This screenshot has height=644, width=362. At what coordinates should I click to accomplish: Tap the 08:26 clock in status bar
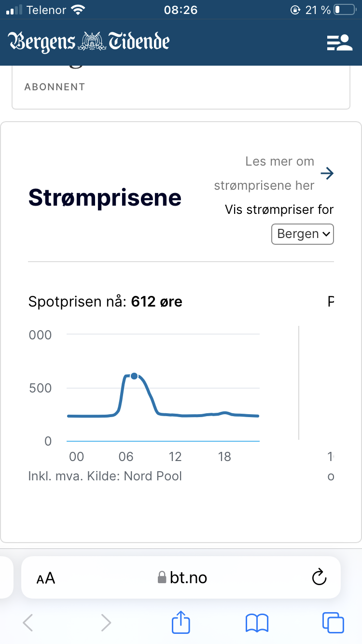pos(181,10)
